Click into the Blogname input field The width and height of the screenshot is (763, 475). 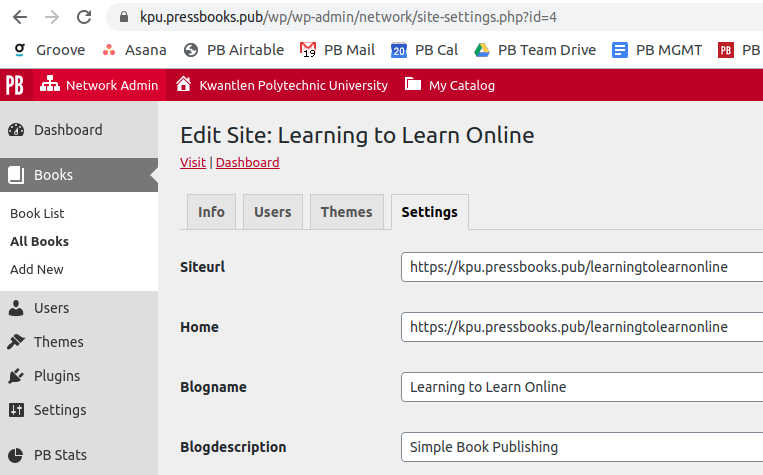pos(580,387)
